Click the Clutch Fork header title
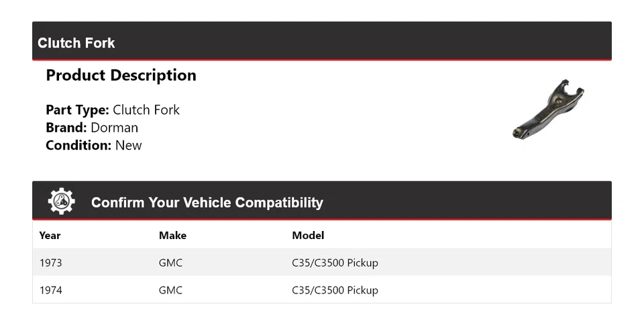 click(x=76, y=43)
